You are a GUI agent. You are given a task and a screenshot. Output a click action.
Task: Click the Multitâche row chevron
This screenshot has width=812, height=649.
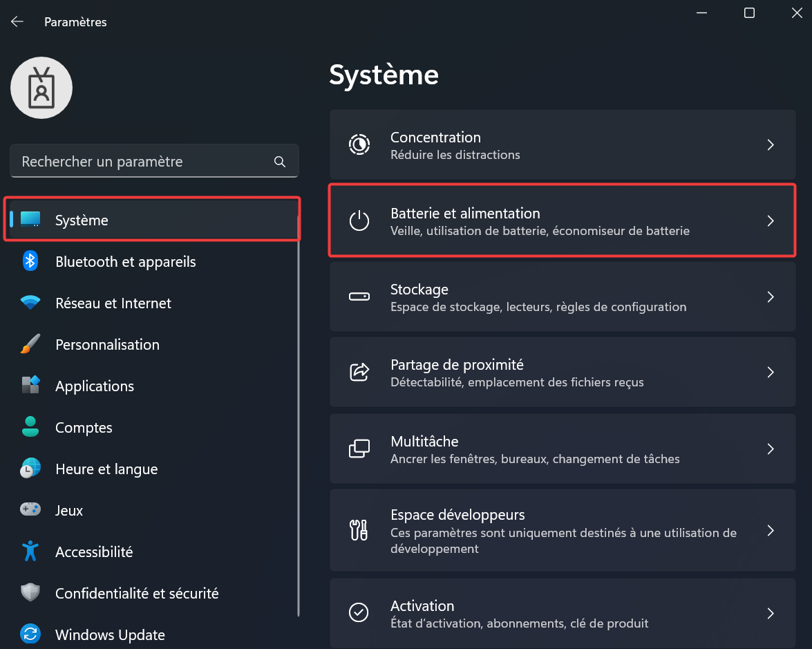point(771,449)
